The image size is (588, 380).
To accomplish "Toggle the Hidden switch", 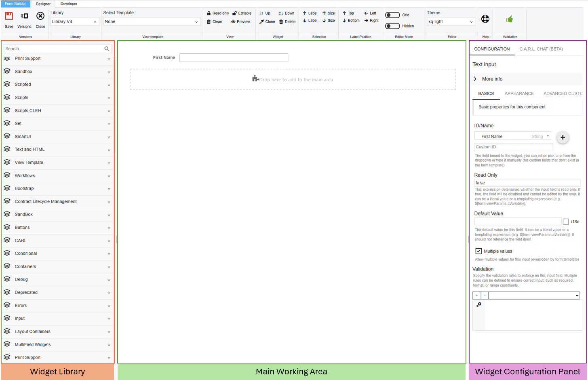I will pyautogui.click(x=392, y=26).
